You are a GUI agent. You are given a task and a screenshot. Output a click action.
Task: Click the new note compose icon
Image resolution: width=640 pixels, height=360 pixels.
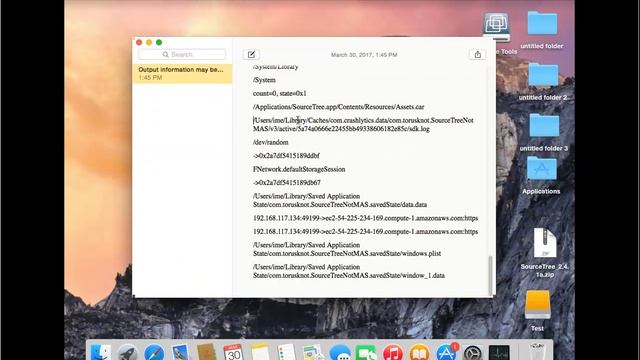251,54
